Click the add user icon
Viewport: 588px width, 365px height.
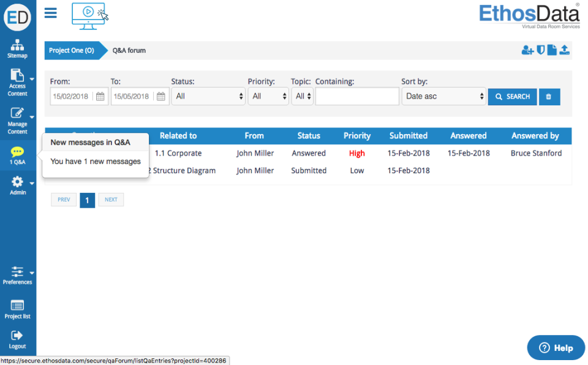click(527, 50)
